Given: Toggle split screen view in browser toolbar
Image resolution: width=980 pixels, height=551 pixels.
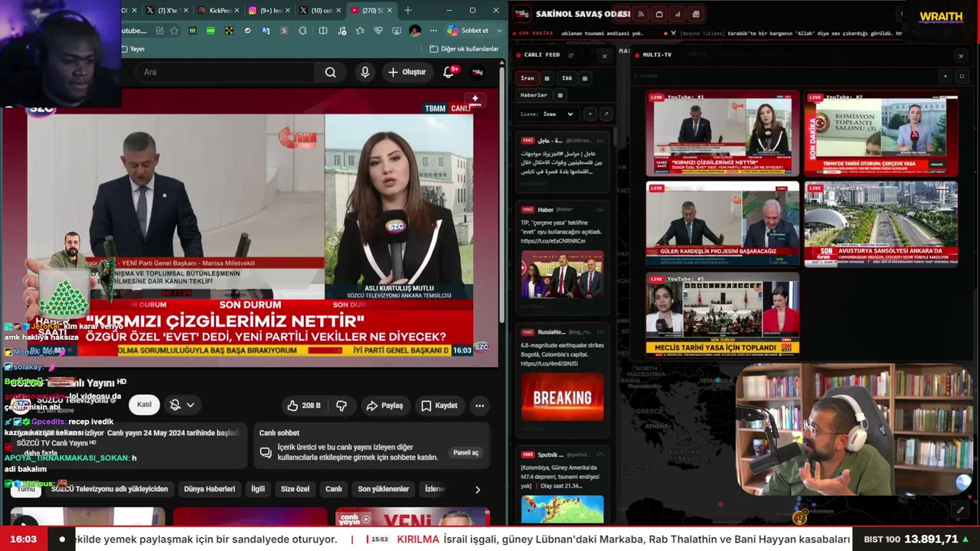Looking at the screenshot, I should tap(322, 31).
